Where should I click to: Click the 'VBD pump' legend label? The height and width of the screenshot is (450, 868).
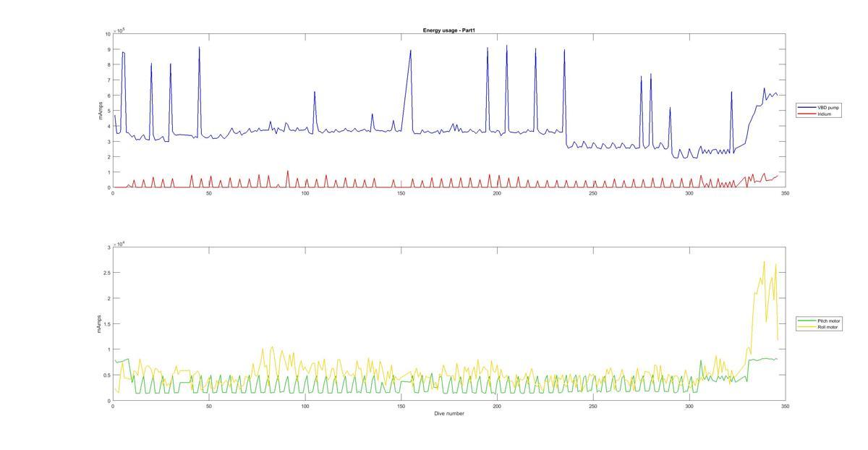[x=828, y=108]
